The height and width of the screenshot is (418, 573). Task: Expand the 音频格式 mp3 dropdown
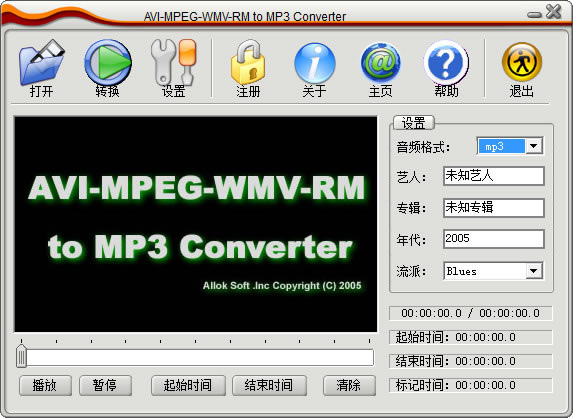coord(534,146)
